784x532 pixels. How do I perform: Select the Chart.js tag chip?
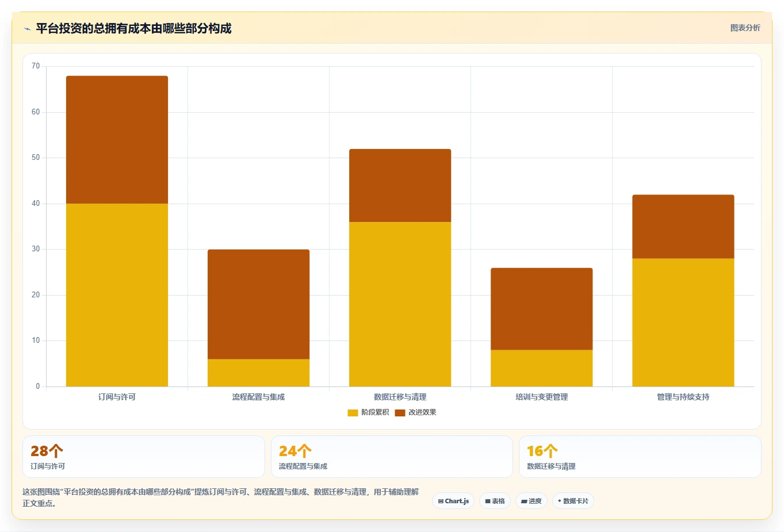[453, 501]
